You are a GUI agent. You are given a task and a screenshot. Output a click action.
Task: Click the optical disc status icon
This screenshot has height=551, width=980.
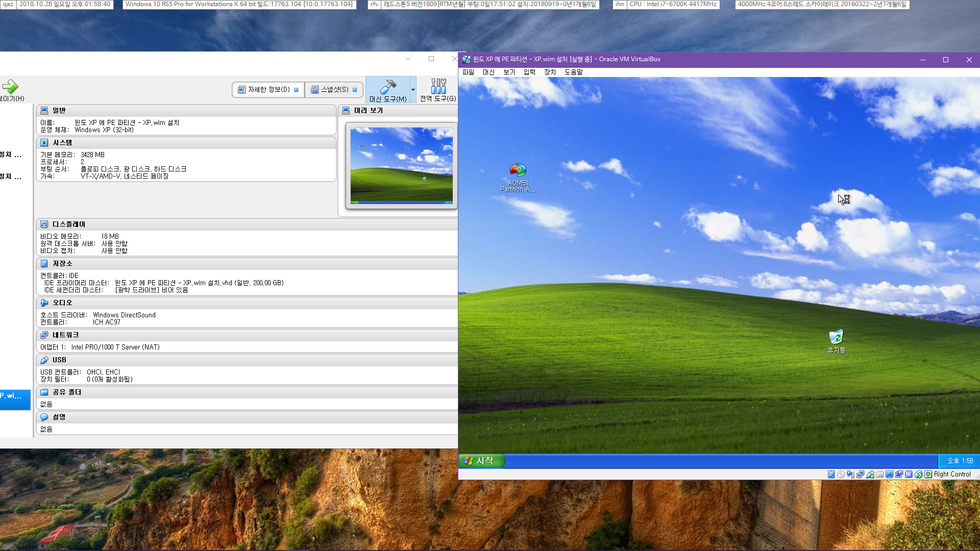[841, 474]
